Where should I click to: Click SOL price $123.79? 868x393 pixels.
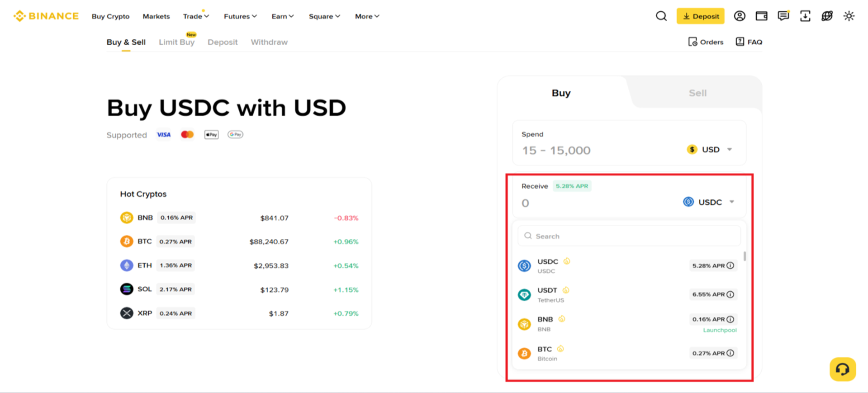pyautogui.click(x=274, y=290)
